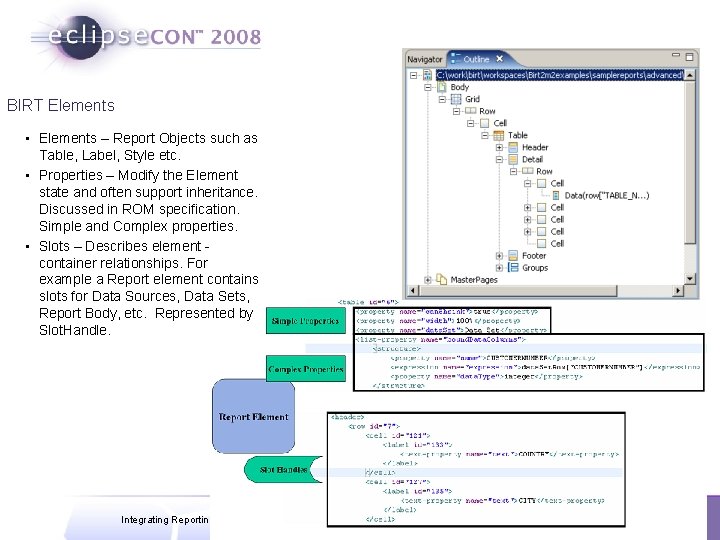Screen dimensions: 720x540
Task: Expand the Footer node
Action: 499,256
